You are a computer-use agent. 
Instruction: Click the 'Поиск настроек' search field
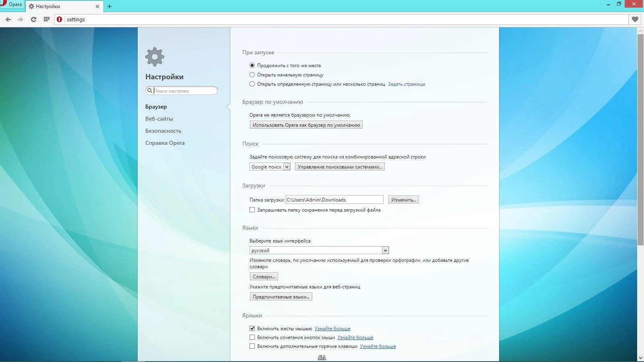click(182, 91)
